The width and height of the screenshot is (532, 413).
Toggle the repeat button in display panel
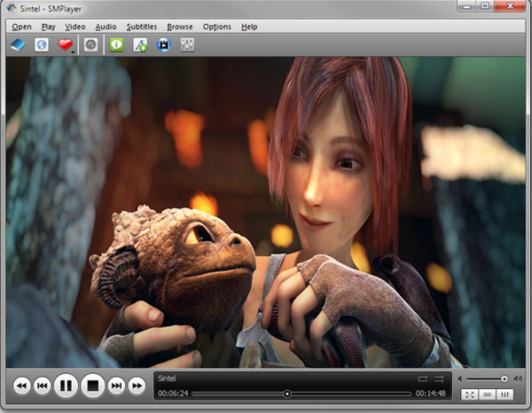422,378
